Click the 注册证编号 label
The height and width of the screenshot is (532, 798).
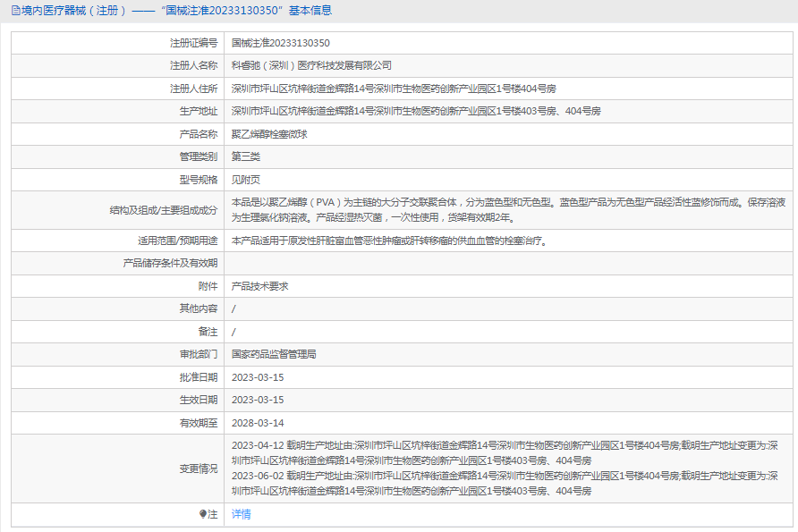(193, 43)
